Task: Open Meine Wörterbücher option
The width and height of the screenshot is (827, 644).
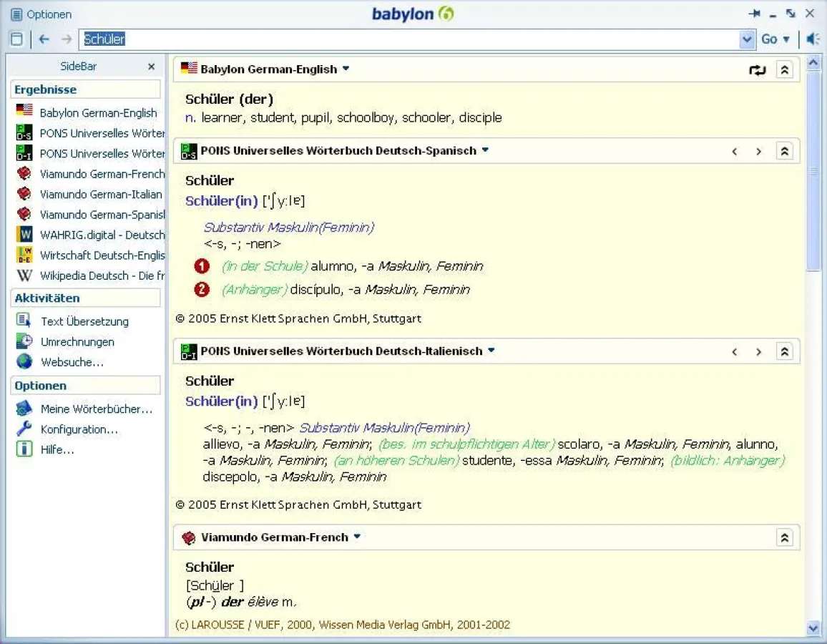Action: [96, 409]
